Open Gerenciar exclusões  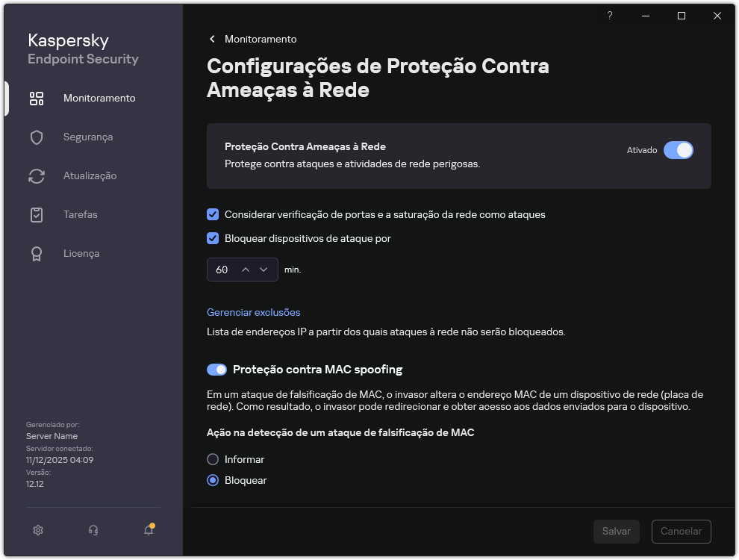point(252,312)
